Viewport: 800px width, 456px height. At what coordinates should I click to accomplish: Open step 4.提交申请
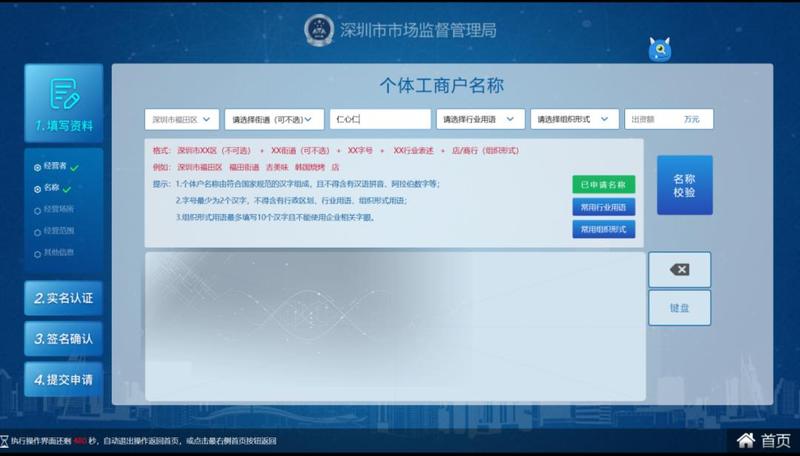pos(64,380)
